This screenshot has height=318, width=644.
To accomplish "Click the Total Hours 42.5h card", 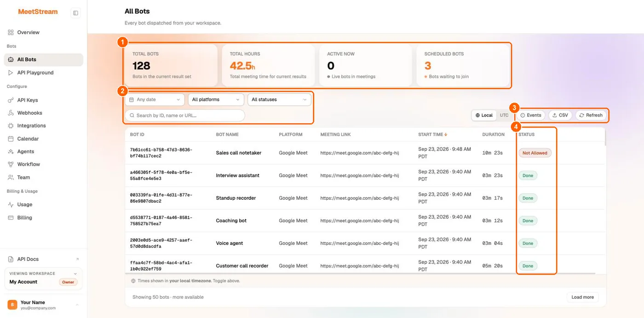I will point(268,65).
